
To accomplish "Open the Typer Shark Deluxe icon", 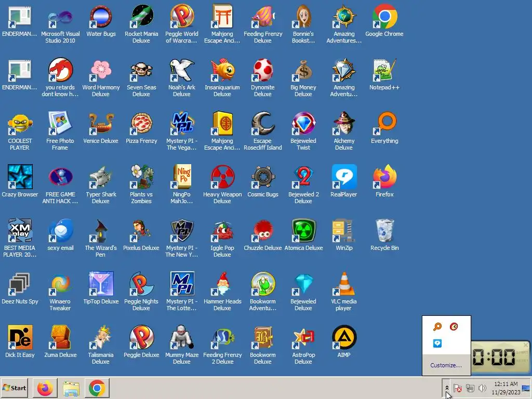I will tap(101, 185).
